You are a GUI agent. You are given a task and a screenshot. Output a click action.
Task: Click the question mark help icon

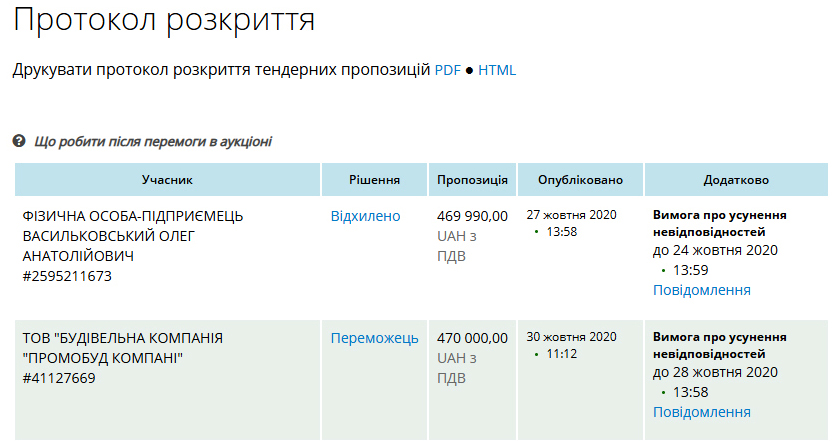click(19, 142)
